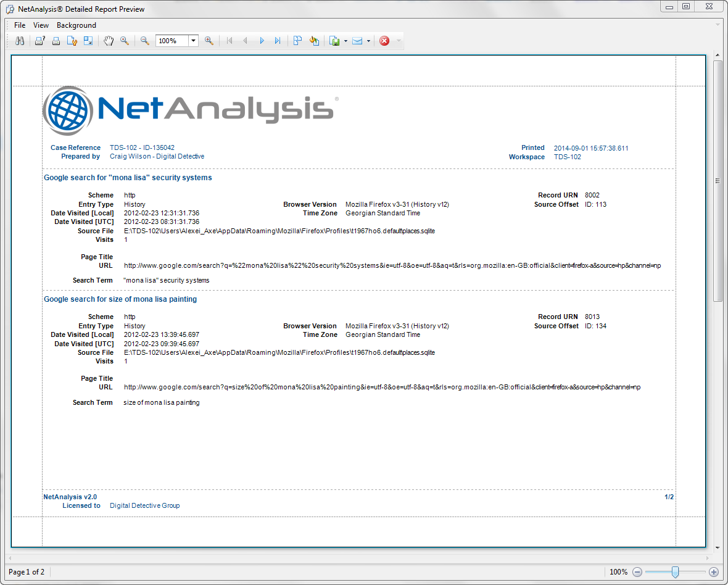
Task: Click the Workspace value 'TDS-102'
Action: (568, 157)
